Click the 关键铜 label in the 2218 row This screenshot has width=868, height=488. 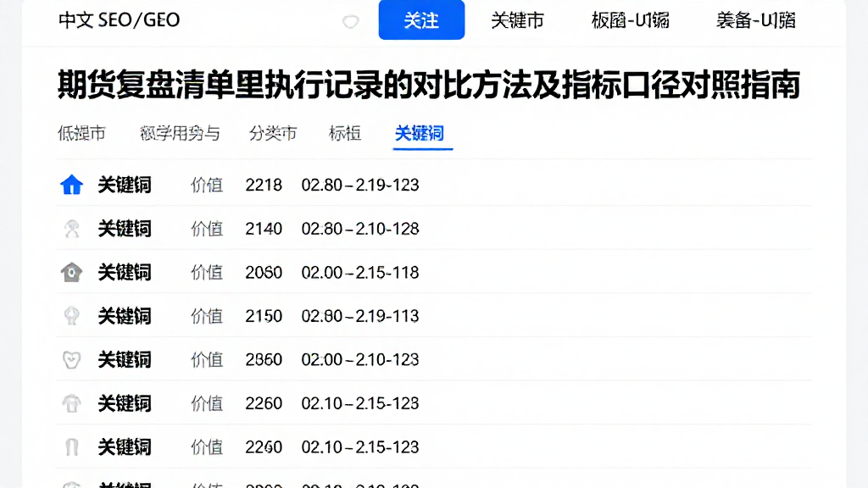click(x=125, y=185)
